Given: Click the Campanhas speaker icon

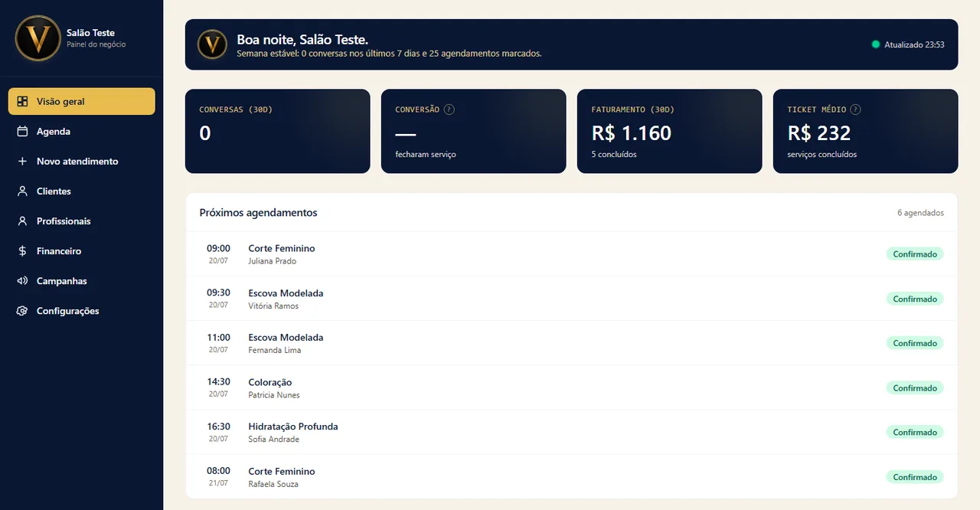Looking at the screenshot, I should click(x=22, y=280).
